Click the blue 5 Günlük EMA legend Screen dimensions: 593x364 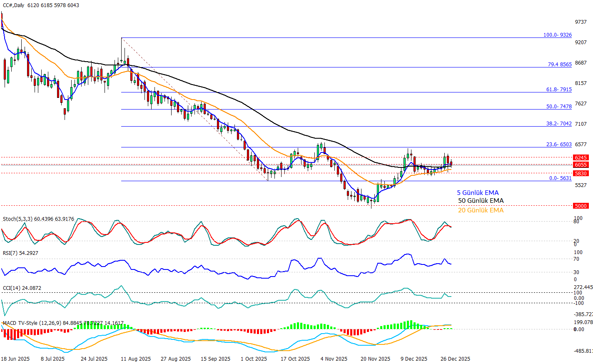(x=478, y=193)
